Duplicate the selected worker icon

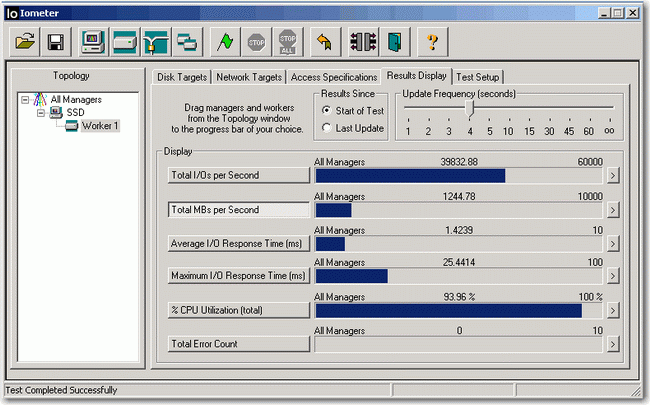[x=187, y=42]
